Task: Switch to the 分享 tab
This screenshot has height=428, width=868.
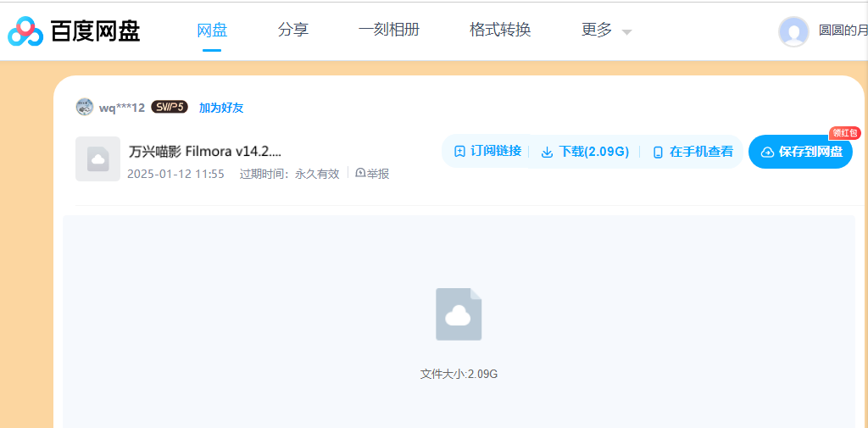Action: pos(292,30)
